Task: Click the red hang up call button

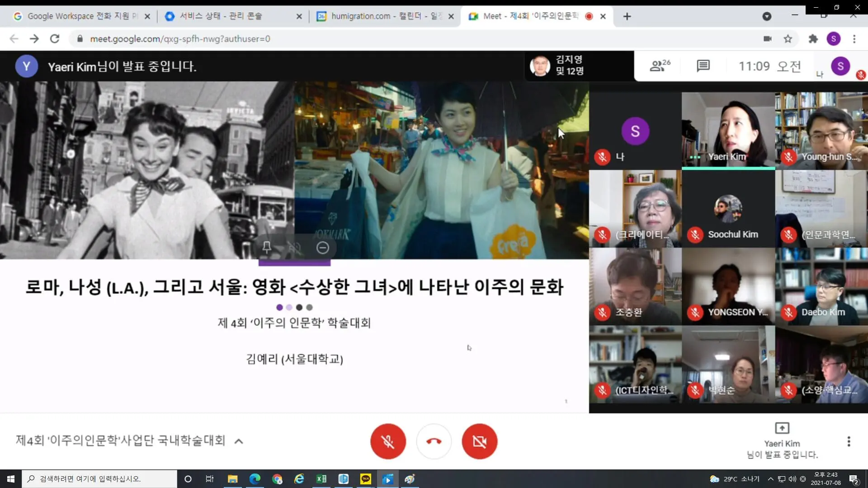Action: coord(434,441)
